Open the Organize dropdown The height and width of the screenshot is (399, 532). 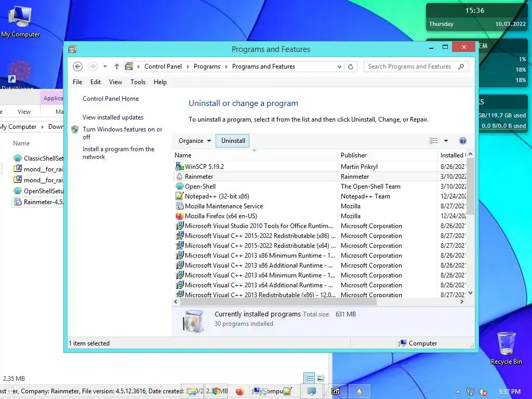click(x=195, y=140)
